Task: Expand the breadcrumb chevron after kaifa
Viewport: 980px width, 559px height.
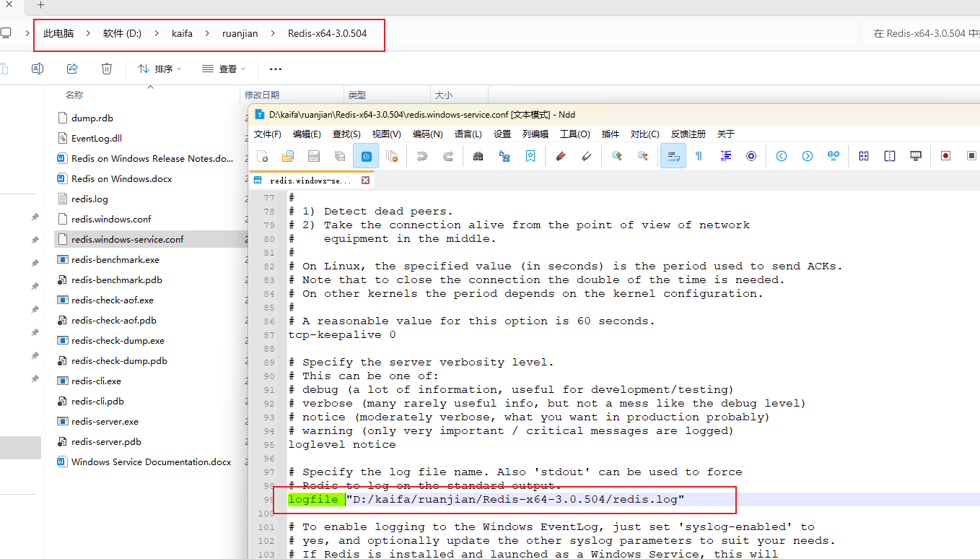Action: (206, 34)
